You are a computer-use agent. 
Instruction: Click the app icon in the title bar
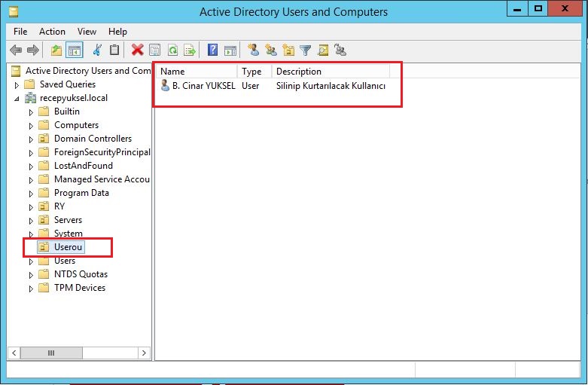coord(14,11)
